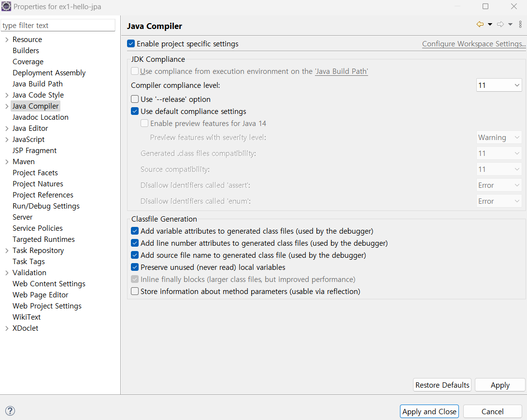Toggle Add line number attributes checkbox
The width and height of the screenshot is (527, 420).
tap(135, 243)
